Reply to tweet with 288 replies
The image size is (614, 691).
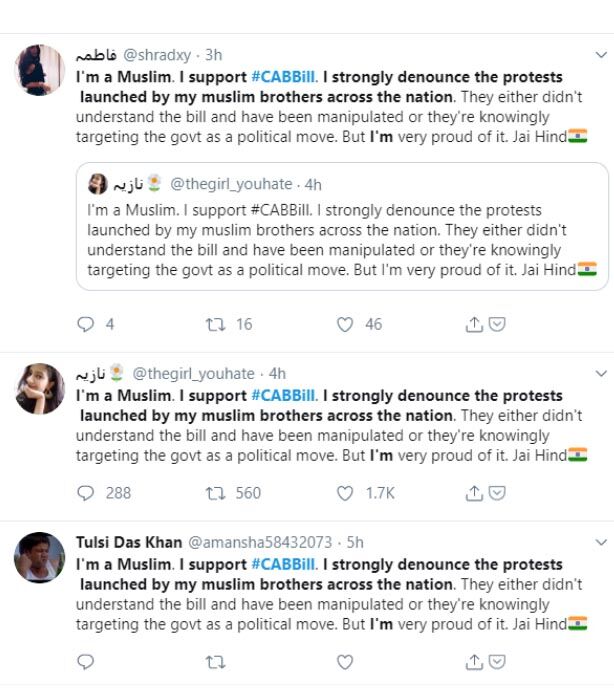86,493
